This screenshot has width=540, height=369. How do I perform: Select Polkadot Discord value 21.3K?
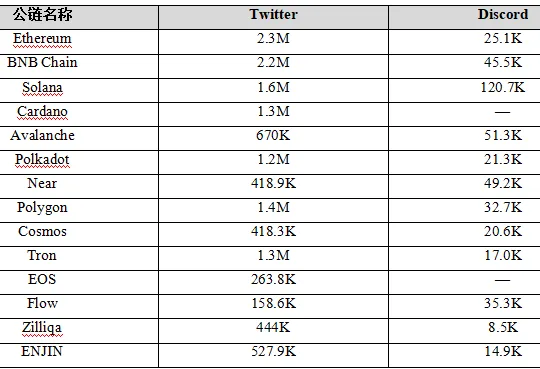[x=503, y=159]
